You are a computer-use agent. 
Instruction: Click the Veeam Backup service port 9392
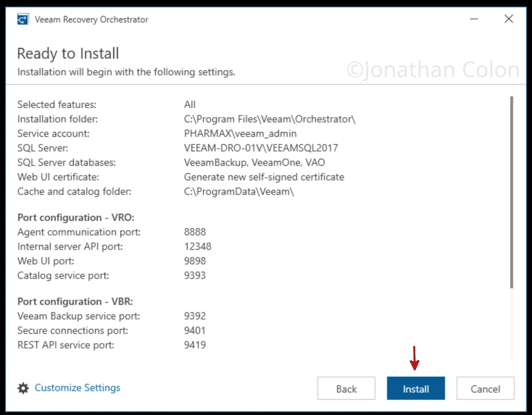(x=195, y=316)
